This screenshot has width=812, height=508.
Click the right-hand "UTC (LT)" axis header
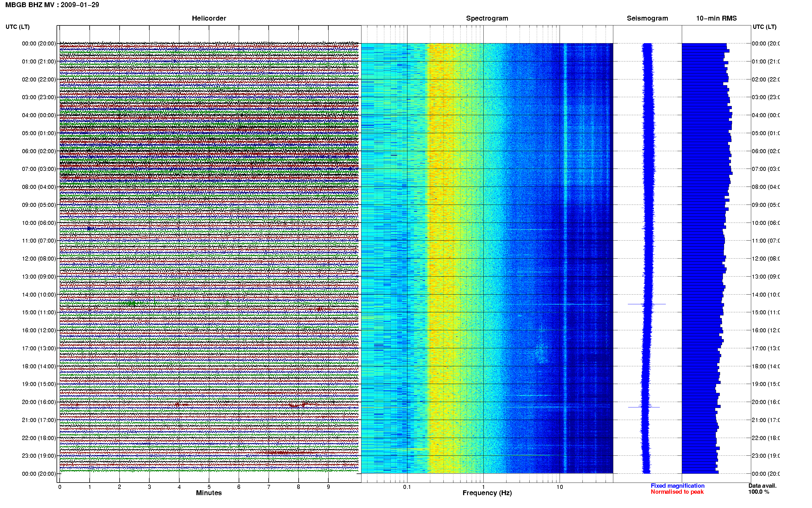(764, 27)
